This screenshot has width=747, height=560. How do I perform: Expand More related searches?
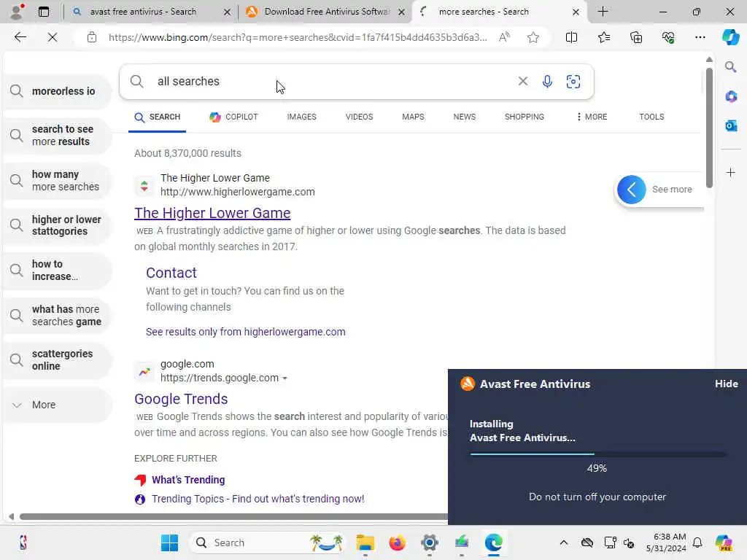click(57, 405)
